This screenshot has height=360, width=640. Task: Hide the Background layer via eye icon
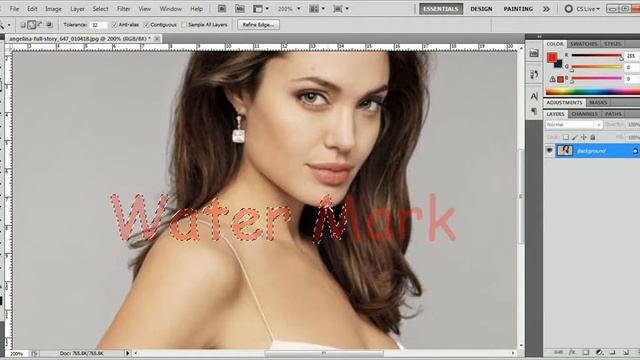(x=549, y=151)
